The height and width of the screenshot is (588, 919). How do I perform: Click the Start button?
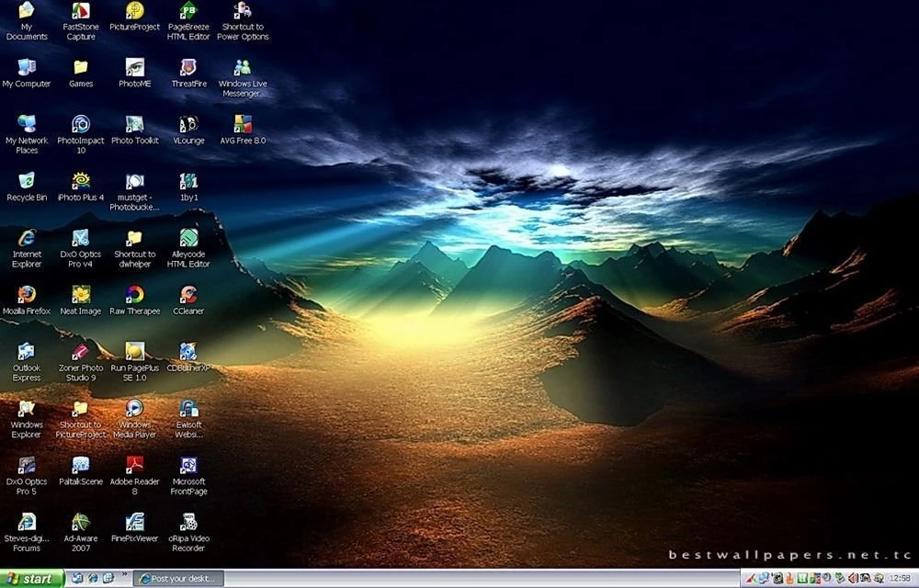[x=32, y=579]
